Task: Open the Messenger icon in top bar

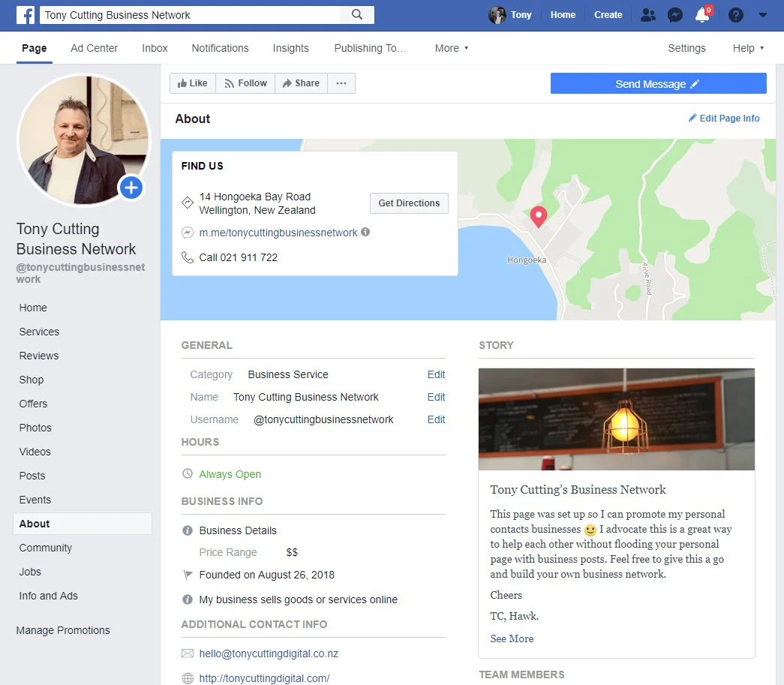Action: point(675,15)
